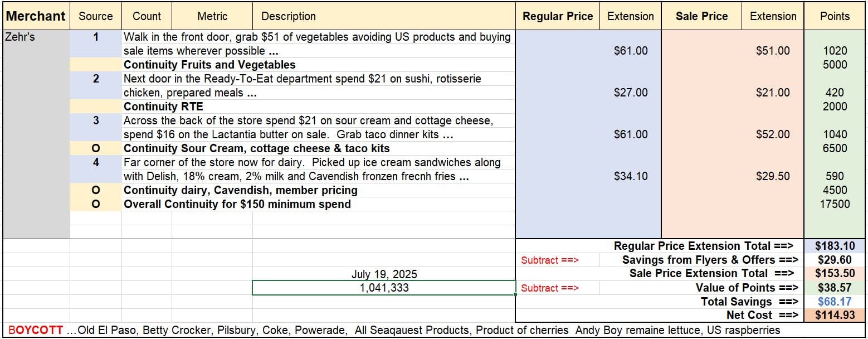Select the Sale Price column header
This screenshot has width=868, height=339.
701,16
